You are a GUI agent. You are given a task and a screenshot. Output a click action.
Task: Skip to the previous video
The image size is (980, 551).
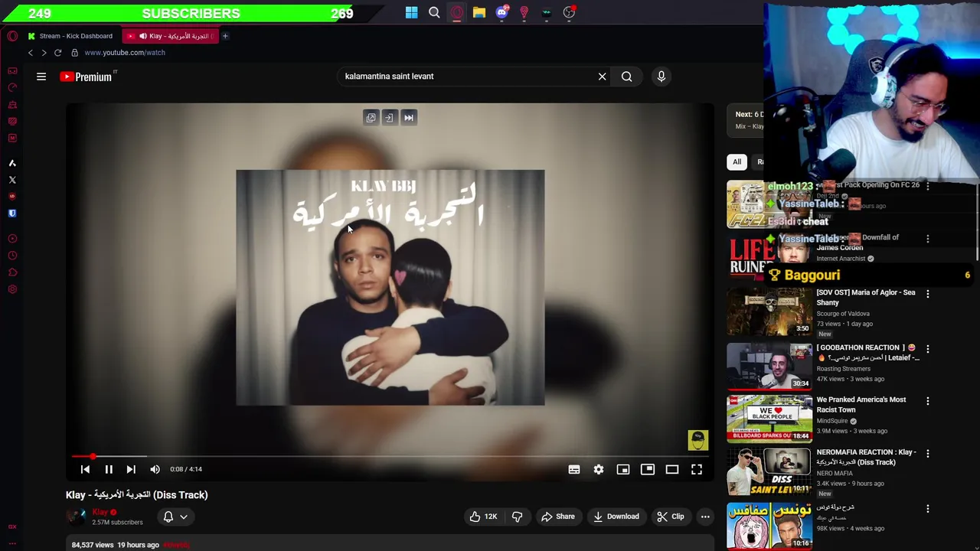pos(85,469)
